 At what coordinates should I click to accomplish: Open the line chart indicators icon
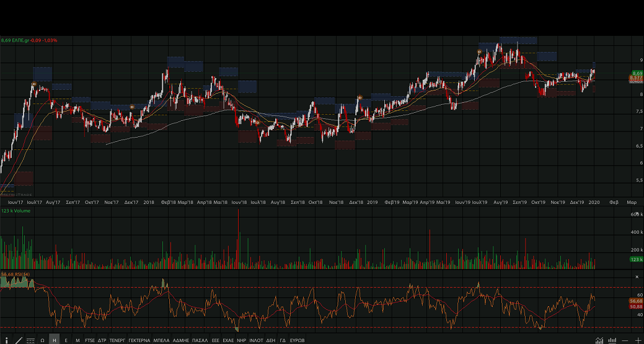(599, 340)
